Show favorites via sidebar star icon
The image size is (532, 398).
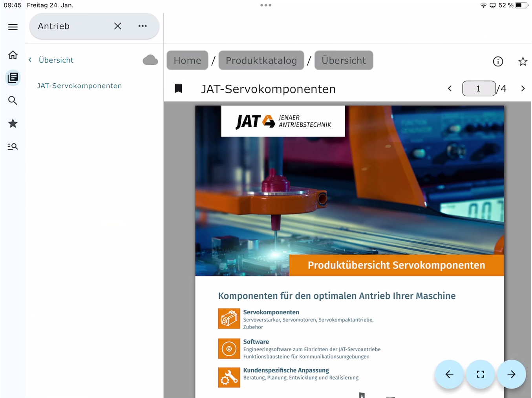click(13, 124)
